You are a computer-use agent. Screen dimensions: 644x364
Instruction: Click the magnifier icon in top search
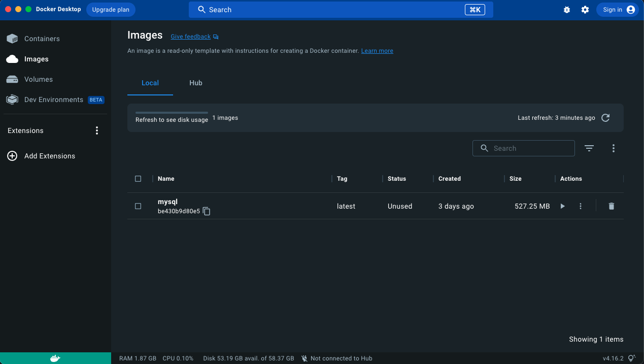point(202,10)
